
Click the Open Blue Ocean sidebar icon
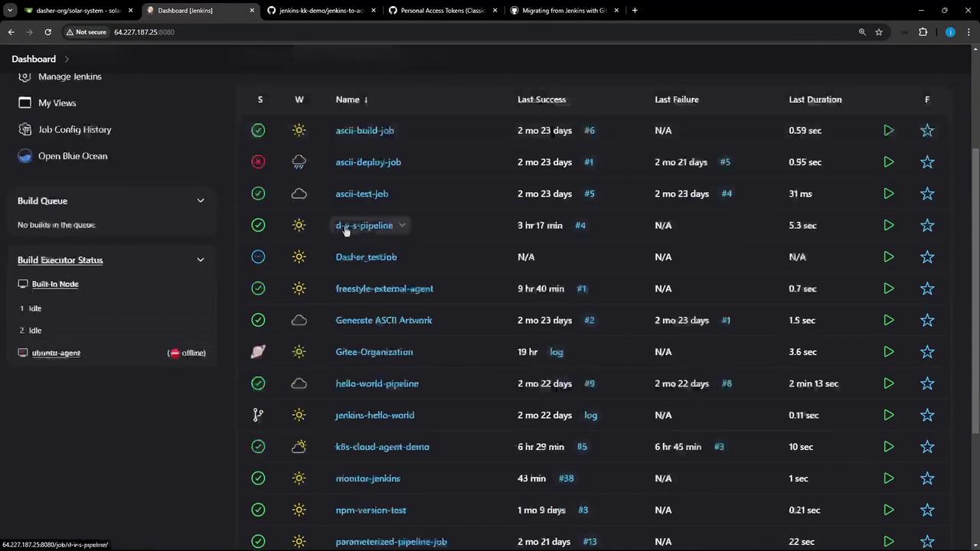coord(24,156)
